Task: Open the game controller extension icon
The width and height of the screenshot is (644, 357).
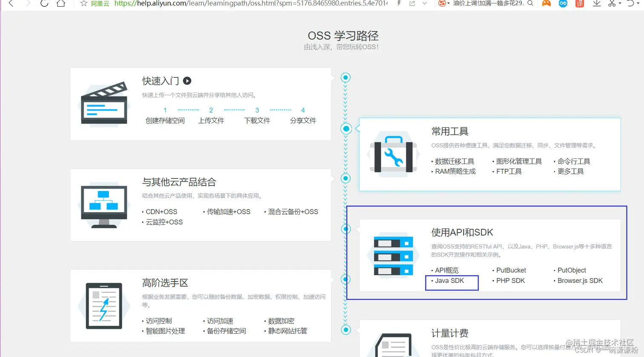Action: coord(546,3)
